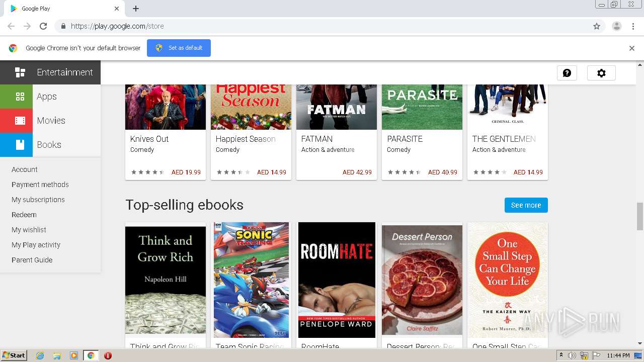The height and width of the screenshot is (362, 644).
Task: Click the Entertainment grid icon
Action: point(20,72)
